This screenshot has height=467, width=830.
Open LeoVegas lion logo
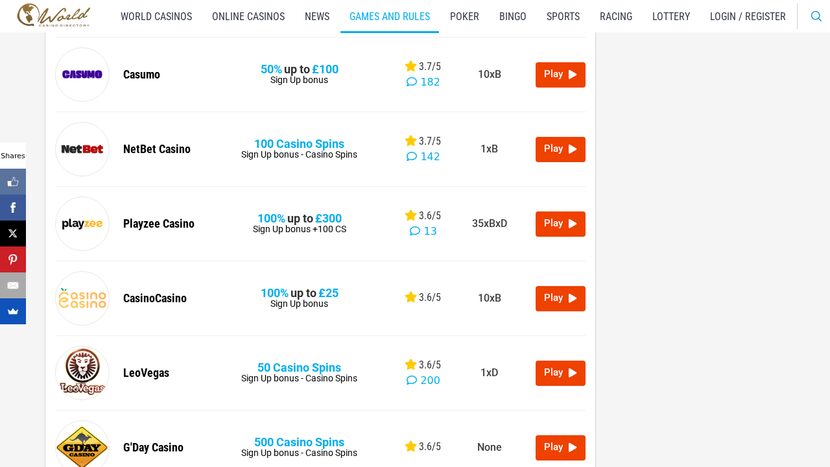tap(82, 373)
